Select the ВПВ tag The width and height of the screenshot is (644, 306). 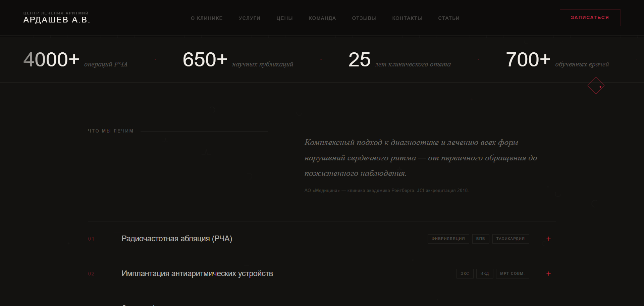click(481, 239)
